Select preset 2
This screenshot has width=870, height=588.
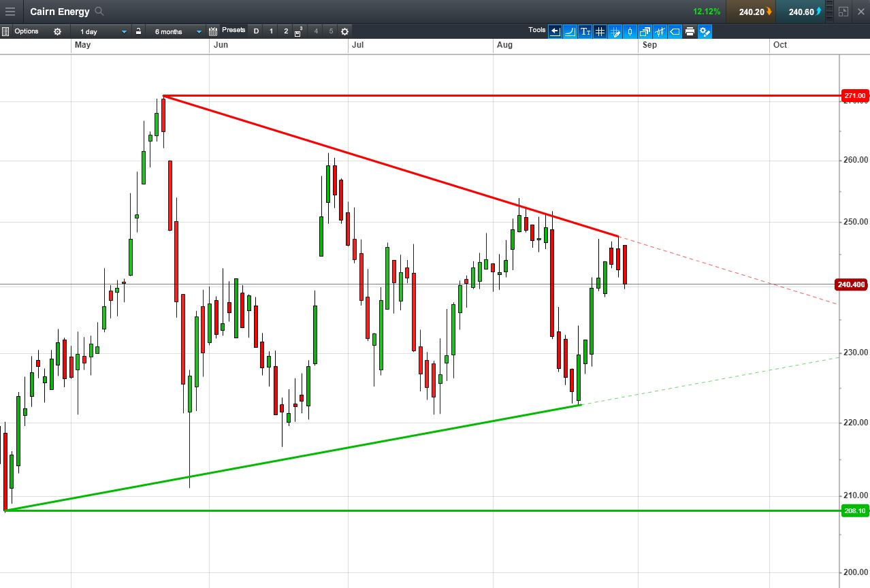pos(286,31)
